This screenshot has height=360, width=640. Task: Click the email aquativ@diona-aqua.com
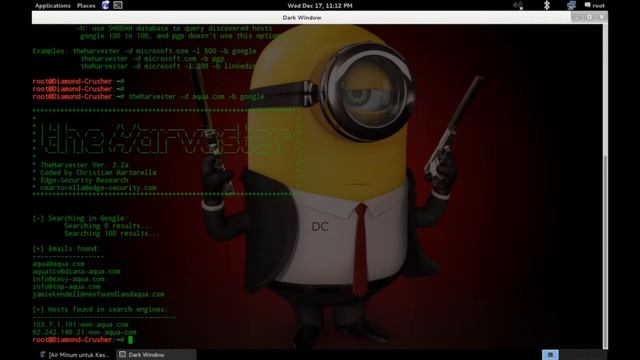pyautogui.click(x=76, y=271)
